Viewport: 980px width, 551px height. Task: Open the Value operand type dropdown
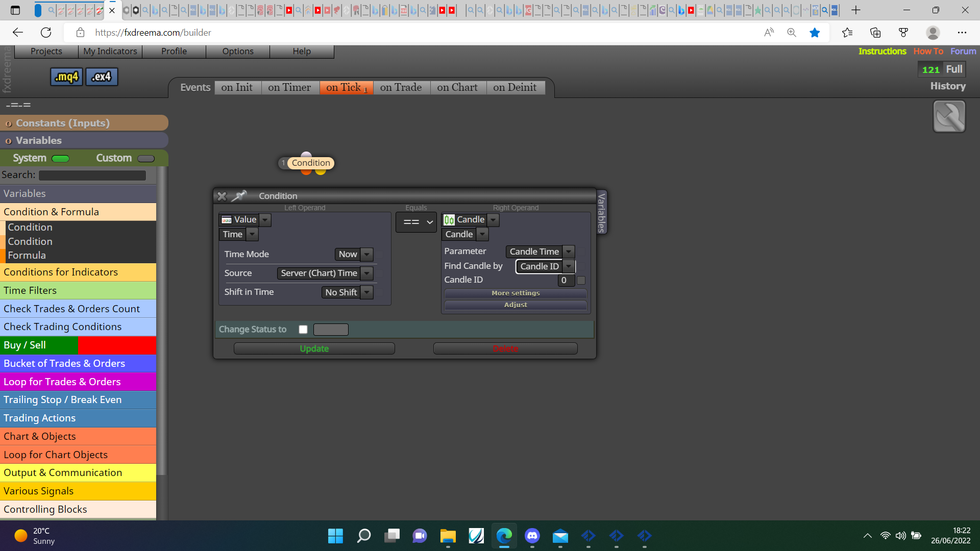click(x=265, y=220)
